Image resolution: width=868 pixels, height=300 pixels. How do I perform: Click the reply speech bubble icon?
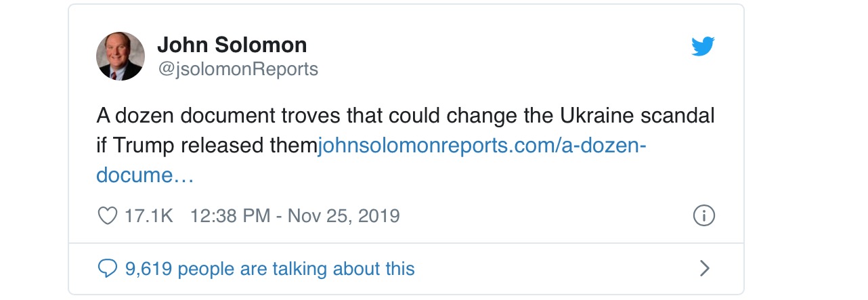(x=108, y=269)
